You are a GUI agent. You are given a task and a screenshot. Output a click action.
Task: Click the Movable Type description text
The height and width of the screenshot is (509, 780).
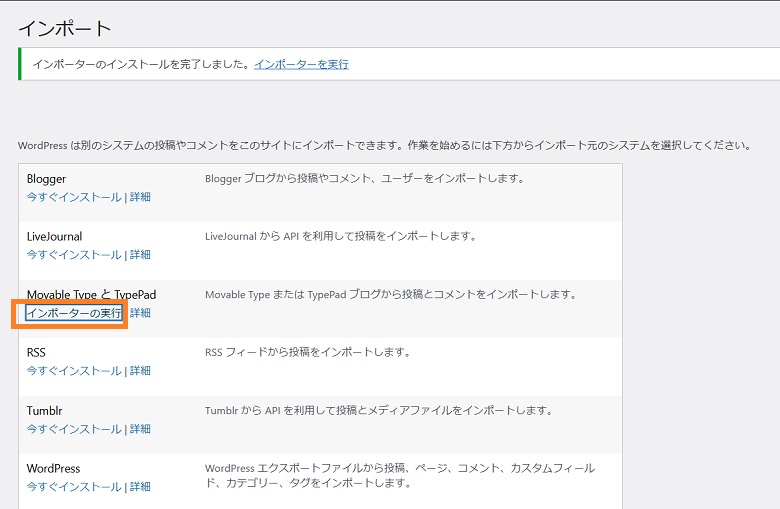pyautogui.click(x=391, y=295)
